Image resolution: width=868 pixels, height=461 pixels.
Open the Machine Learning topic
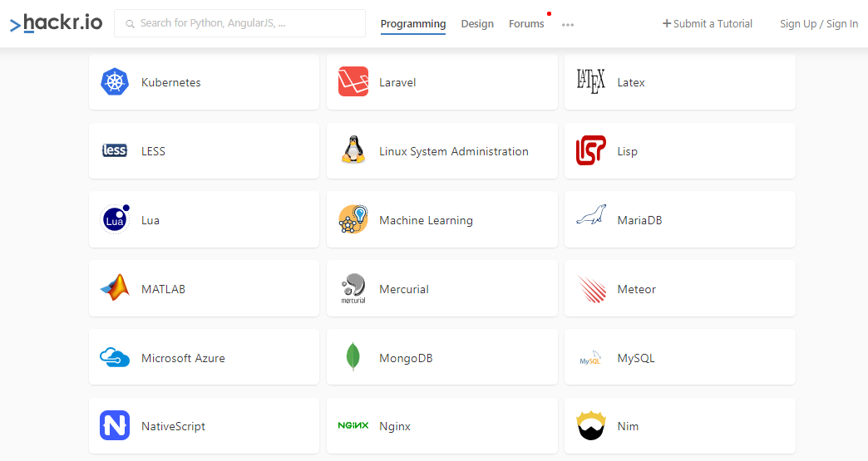(441, 219)
